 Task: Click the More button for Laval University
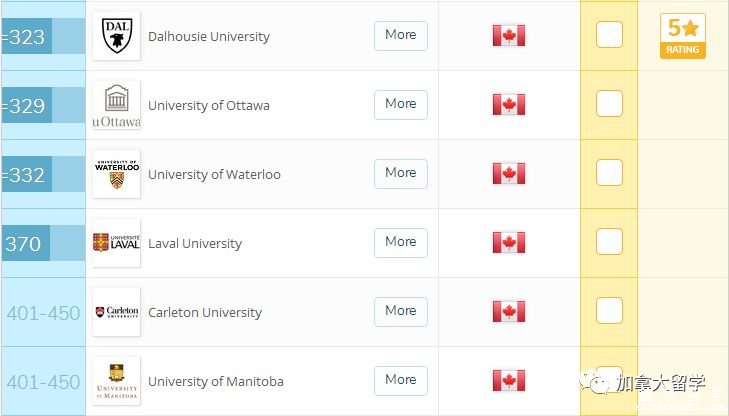[x=401, y=243]
